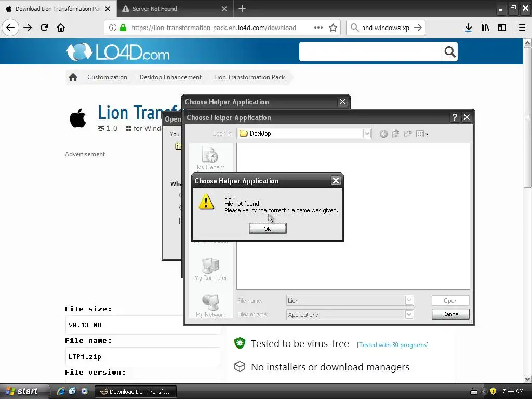Click the file dialog Back arrow icon
The image size is (532, 399).
tap(384, 134)
